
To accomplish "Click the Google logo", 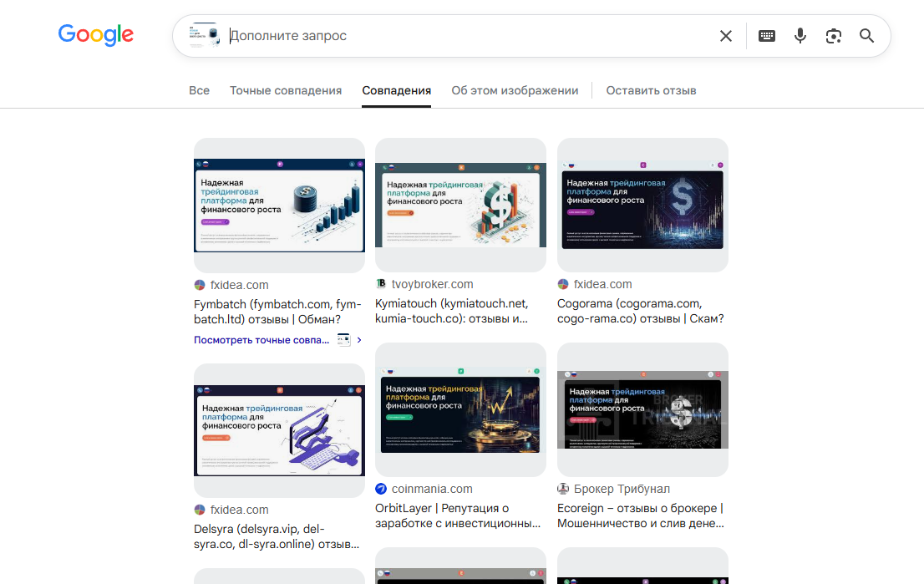I will click(95, 35).
